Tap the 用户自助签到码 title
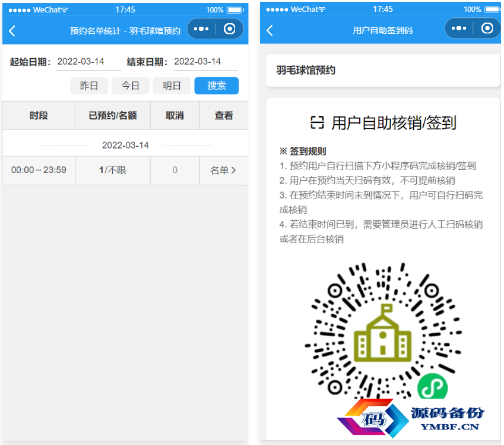 (382, 30)
